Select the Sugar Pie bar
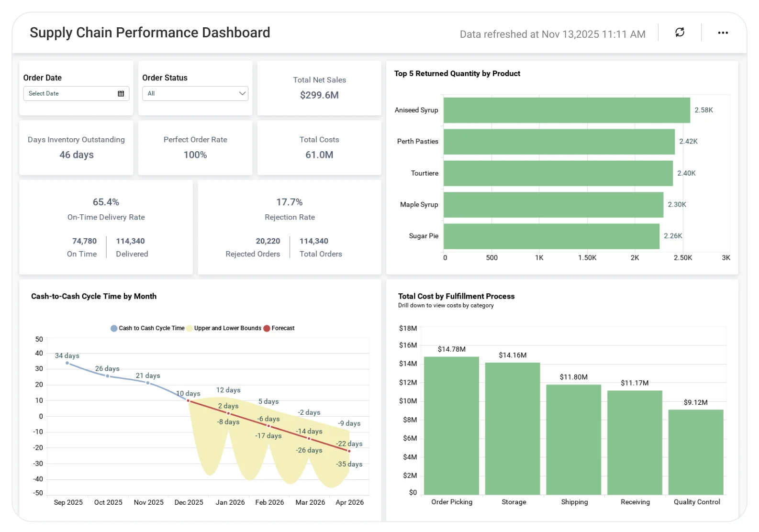Viewport: 759px width, 532px height. coord(551,236)
